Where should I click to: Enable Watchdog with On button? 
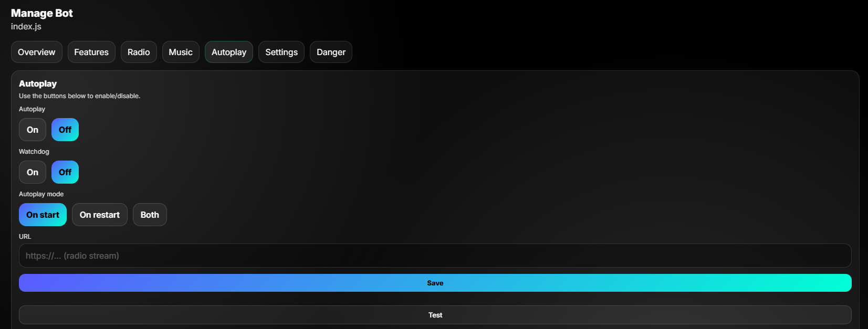coord(33,172)
